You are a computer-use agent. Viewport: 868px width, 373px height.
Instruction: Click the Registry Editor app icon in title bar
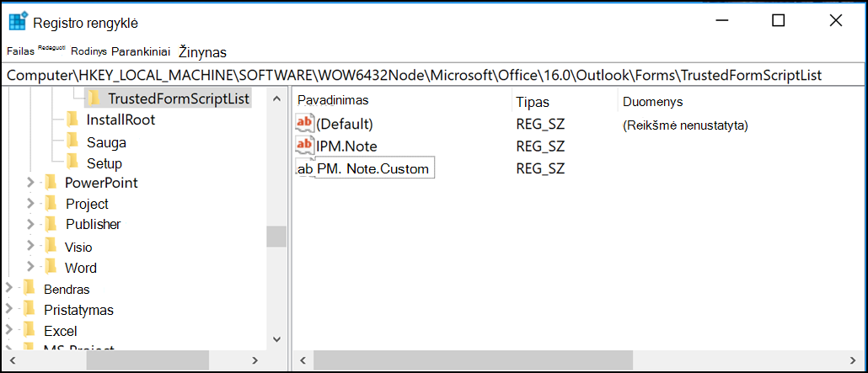tap(19, 22)
